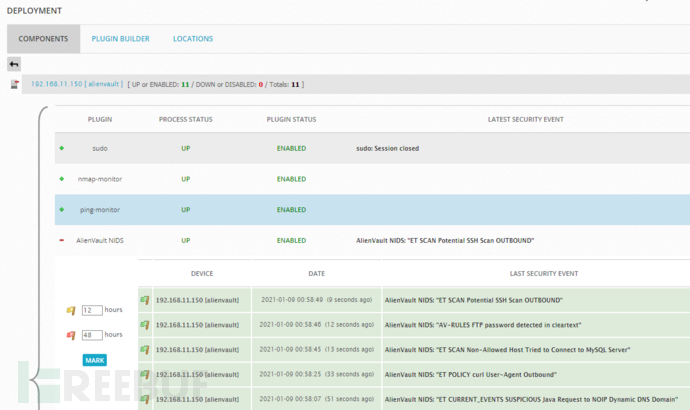
Task: Click "Non-Allowed Host Tried to Connect to MySQL" event
Action: (x=507, y=350)
